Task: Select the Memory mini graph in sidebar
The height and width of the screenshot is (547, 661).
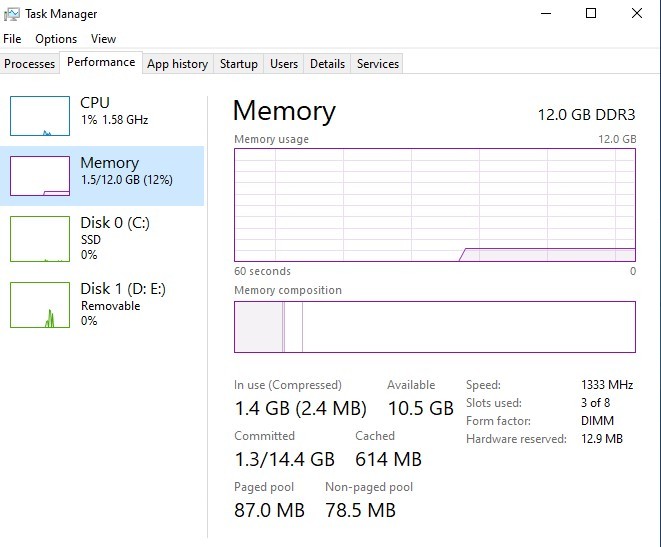Action: tap(40, 176)
